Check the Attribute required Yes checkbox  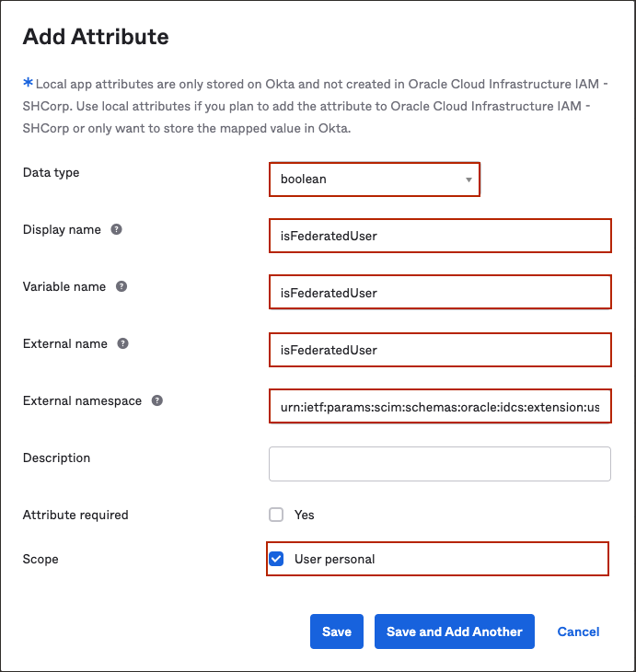click(276, 515)
